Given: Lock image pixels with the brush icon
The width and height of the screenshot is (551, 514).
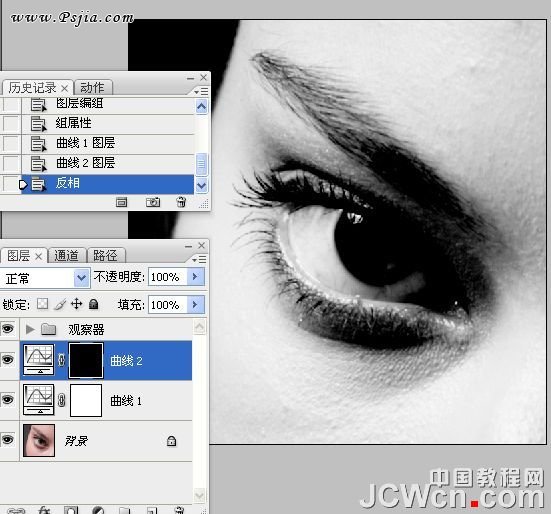Looking at the screenshot, I should click(60, 304).
